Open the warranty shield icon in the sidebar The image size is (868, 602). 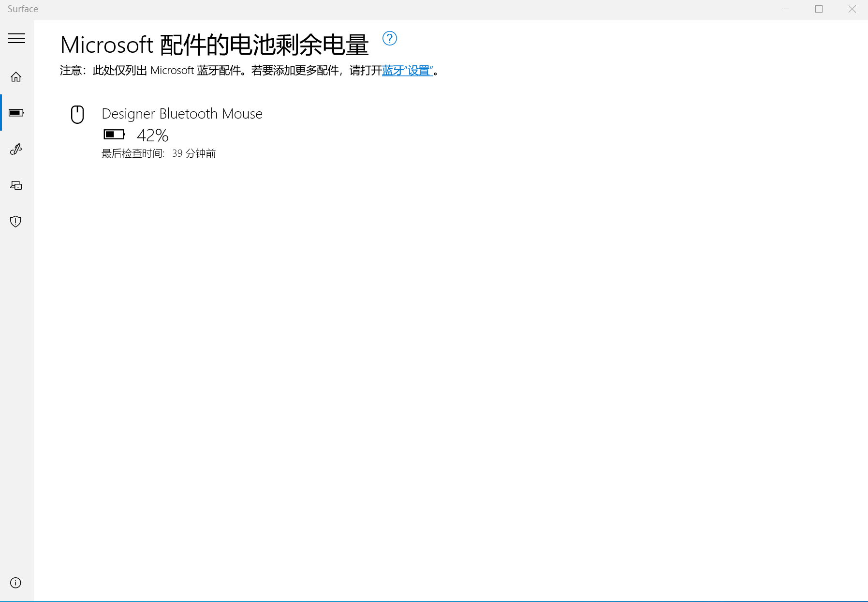(16, 221)
